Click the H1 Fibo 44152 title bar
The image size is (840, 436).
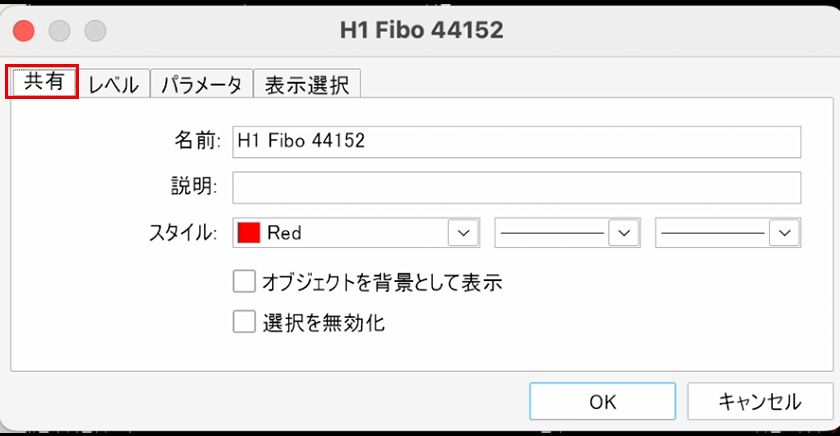click(x=421, y=30)
